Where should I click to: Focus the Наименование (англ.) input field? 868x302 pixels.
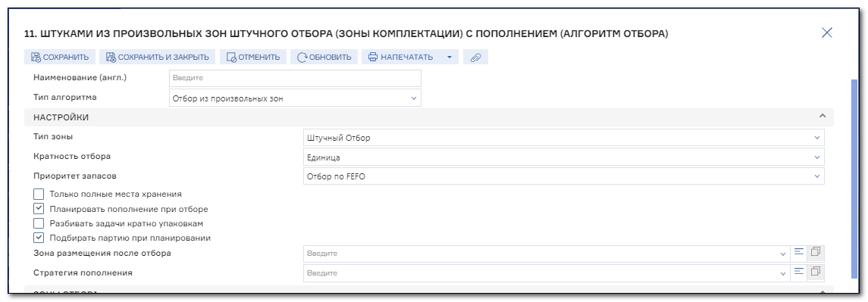pos(295,78)
